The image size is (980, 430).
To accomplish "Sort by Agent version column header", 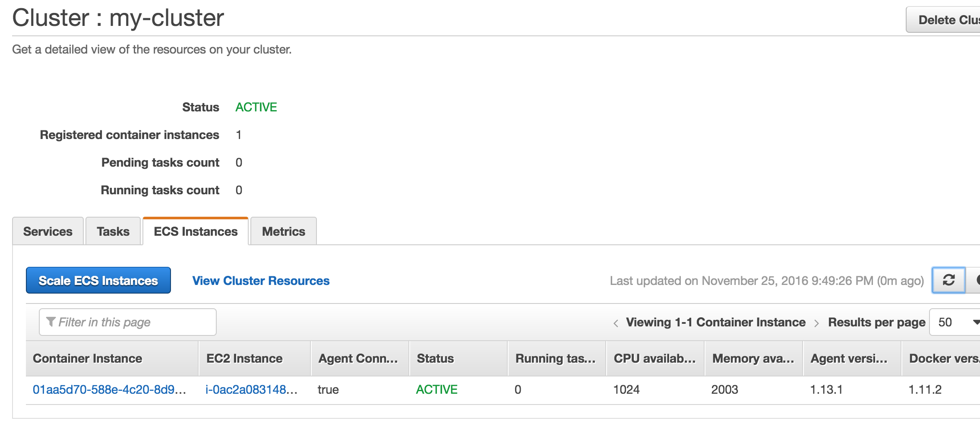I will coord(852,358).
